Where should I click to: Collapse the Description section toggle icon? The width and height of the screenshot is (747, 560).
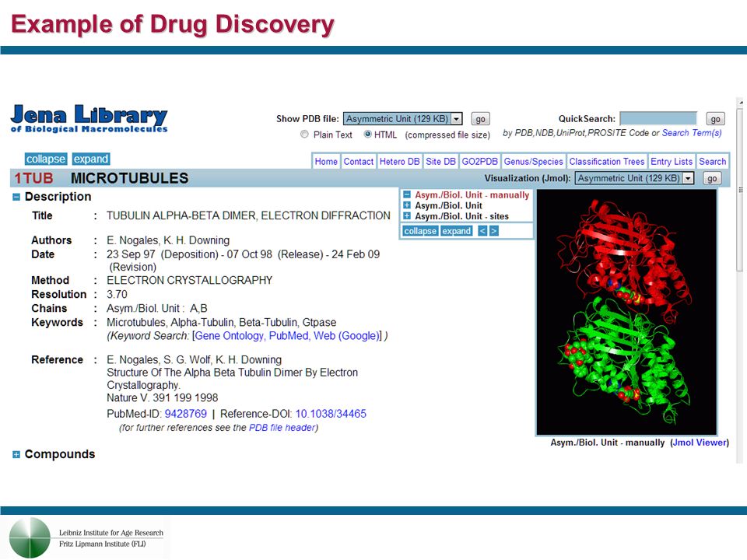pos(16,197)
